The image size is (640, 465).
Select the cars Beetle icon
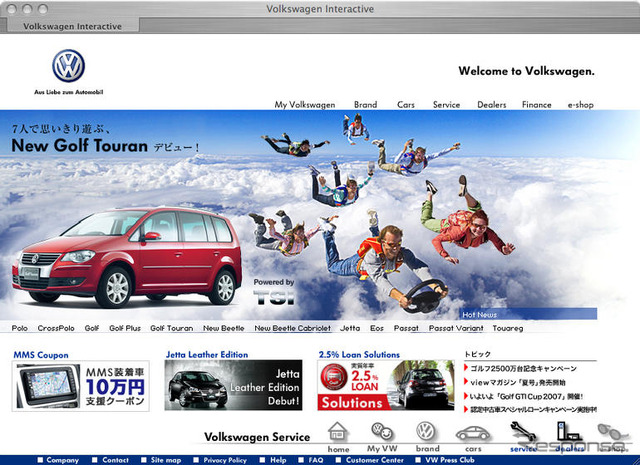[473, 433]
